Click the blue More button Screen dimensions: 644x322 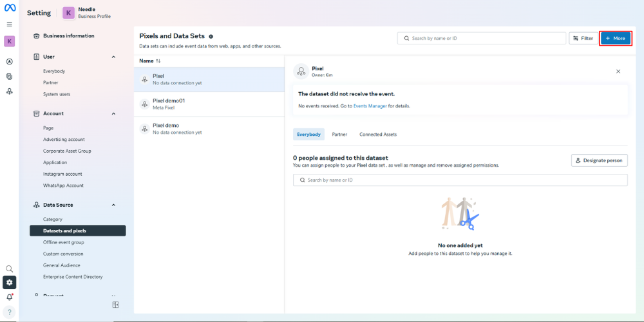(615, 39)
